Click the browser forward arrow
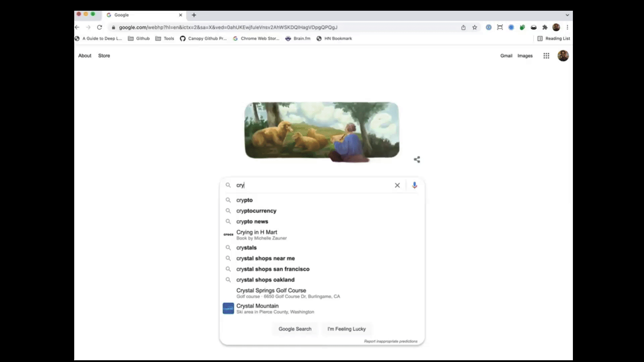Viewport: 644px width, 362px height. point(88,27)
